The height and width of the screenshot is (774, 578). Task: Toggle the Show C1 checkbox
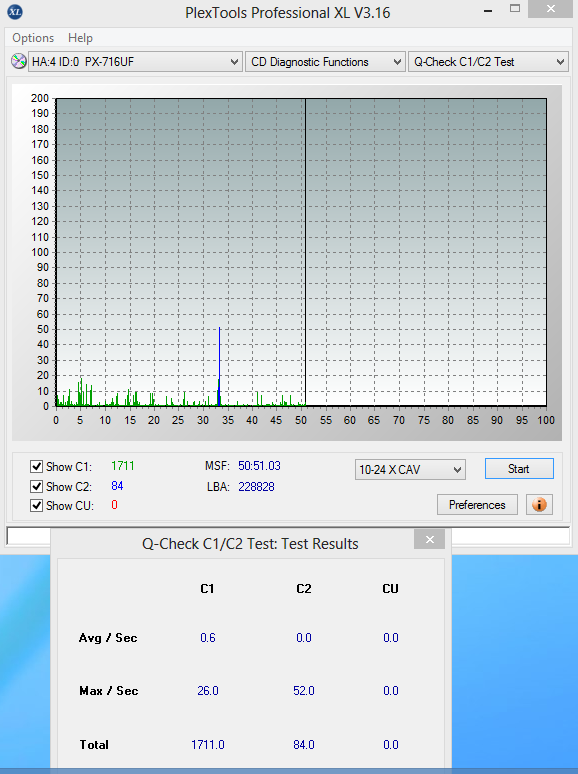tap(37, 466)
